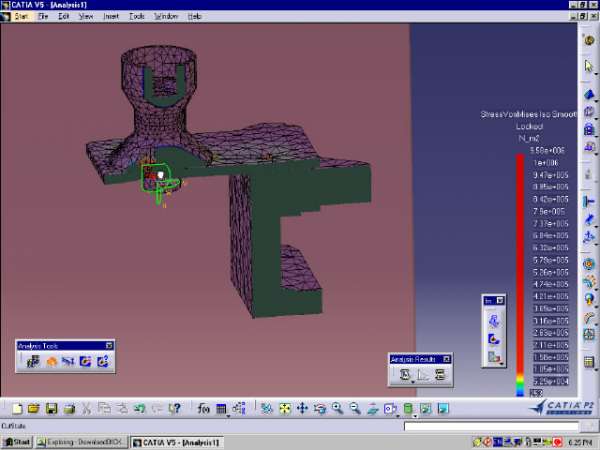This screenshot has height=450, width=600.
Task: Click the Save floppy disk icon
Action: 51,409
